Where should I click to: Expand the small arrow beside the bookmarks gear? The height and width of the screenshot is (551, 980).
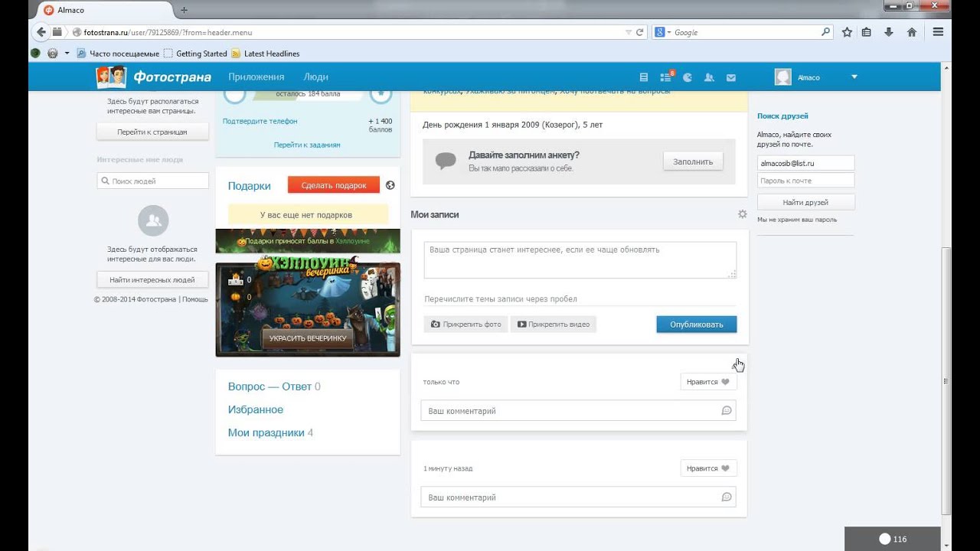[x=67, y=54]
